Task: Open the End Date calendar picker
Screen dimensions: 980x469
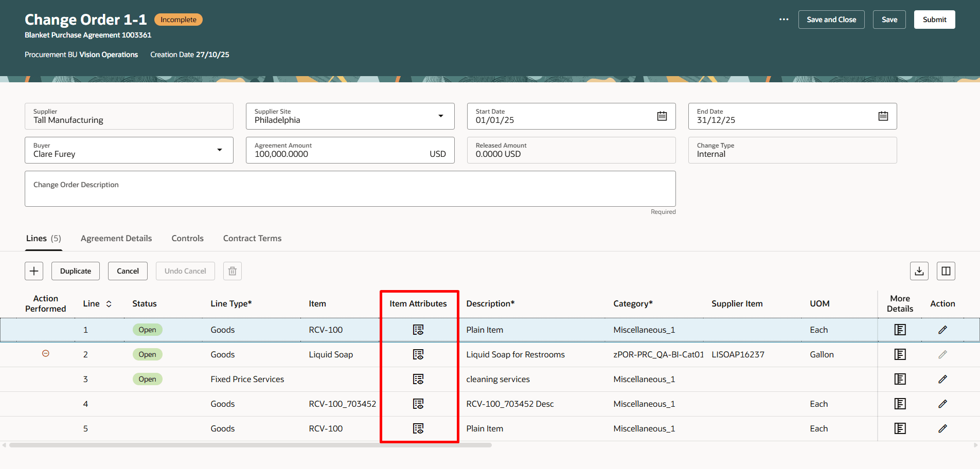Action: tap(883, 116)
